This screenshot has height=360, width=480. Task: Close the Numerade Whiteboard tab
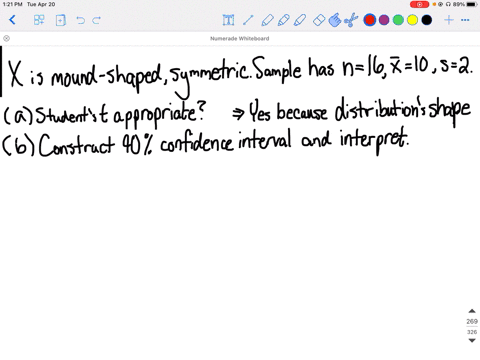point(6,38)
